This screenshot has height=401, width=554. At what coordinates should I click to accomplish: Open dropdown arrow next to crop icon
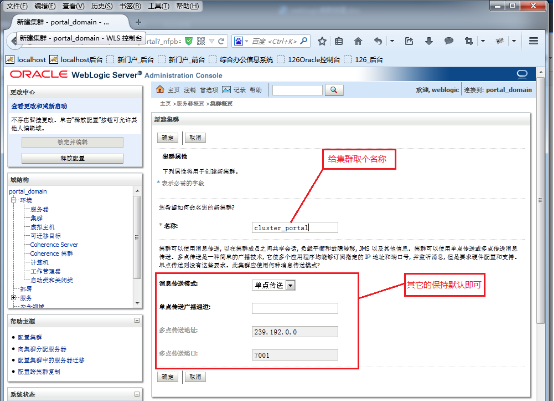[x=483, y=41]
